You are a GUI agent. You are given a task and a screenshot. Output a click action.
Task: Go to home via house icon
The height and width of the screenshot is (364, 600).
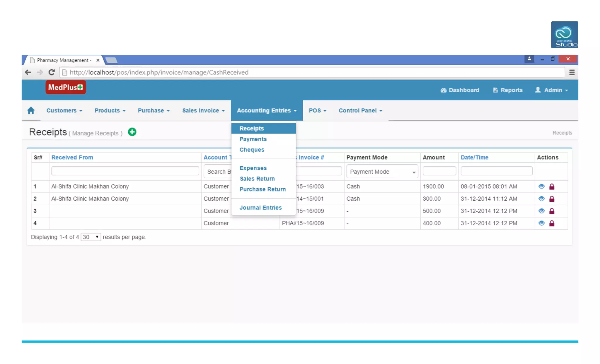tap(31, 110)
